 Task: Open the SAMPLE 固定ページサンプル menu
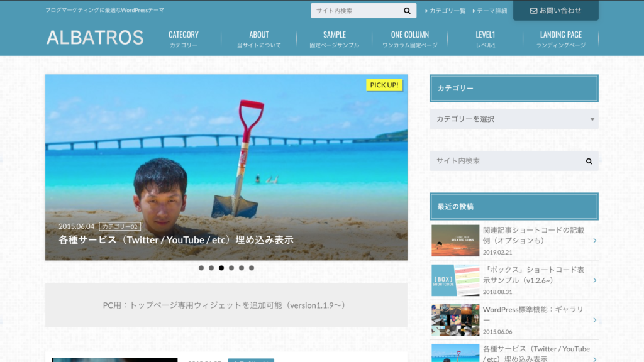[335, 39]
